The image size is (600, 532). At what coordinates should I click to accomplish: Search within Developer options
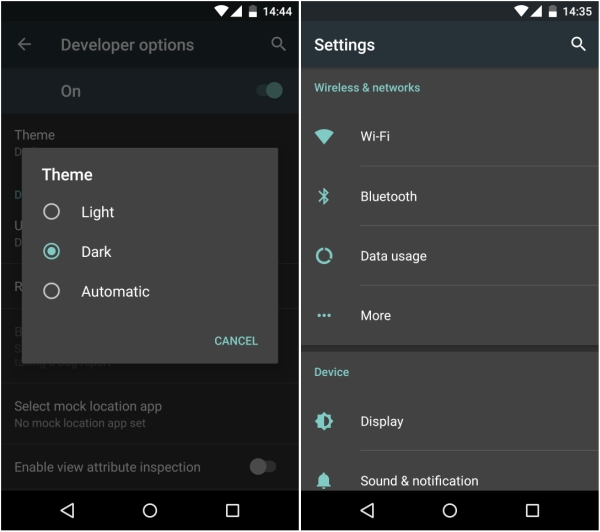coord(278,44)
